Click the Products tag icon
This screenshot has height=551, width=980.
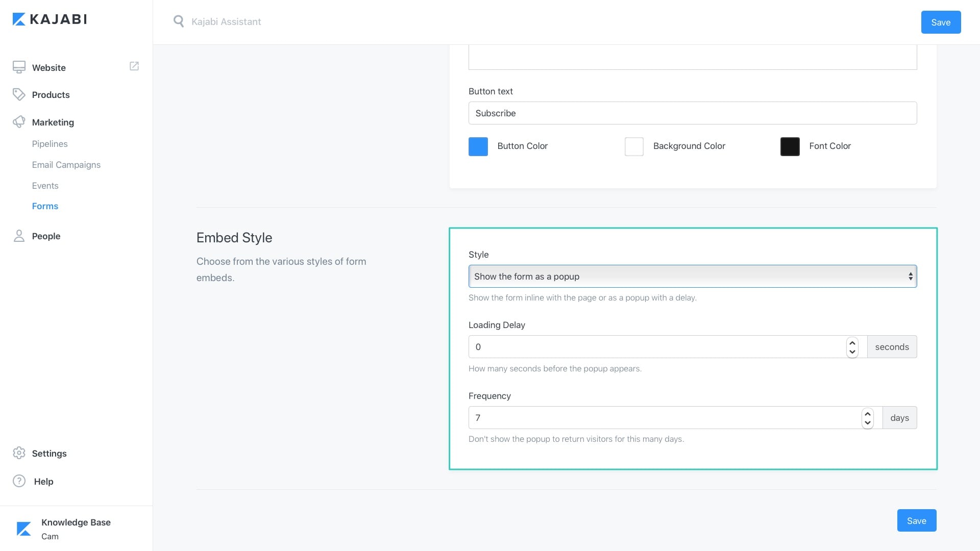point(19,94)
